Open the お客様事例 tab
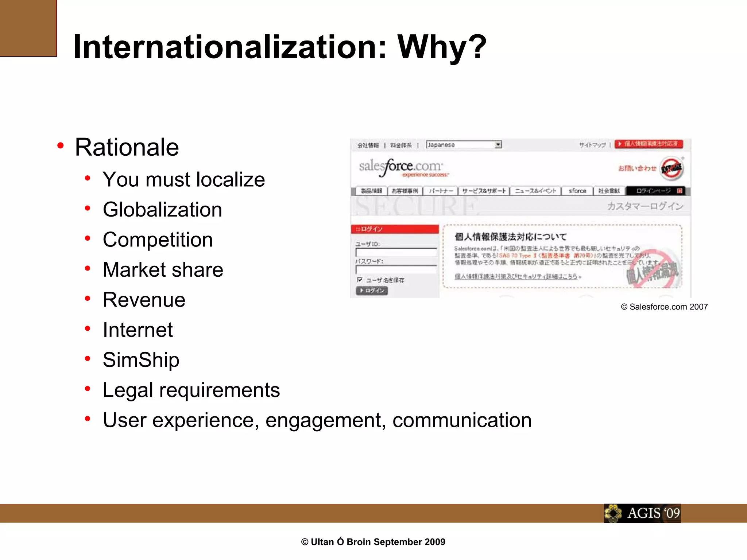 pyautogui.click(x=405, y=191)
